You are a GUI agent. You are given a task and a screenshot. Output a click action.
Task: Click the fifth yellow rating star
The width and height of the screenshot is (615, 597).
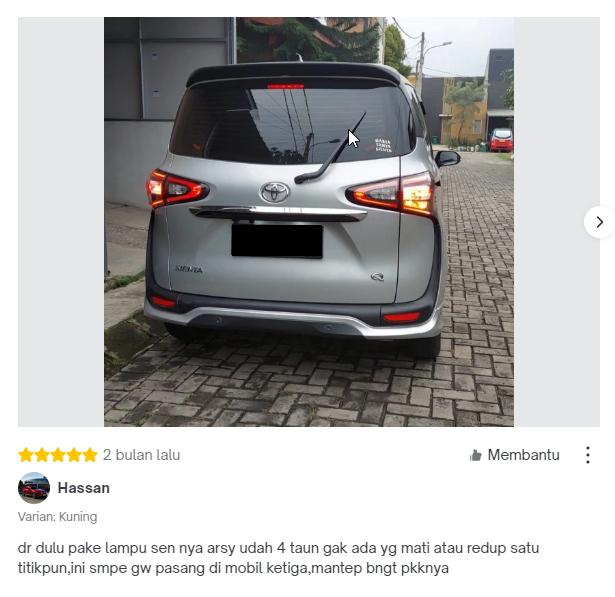click(90, 455)
